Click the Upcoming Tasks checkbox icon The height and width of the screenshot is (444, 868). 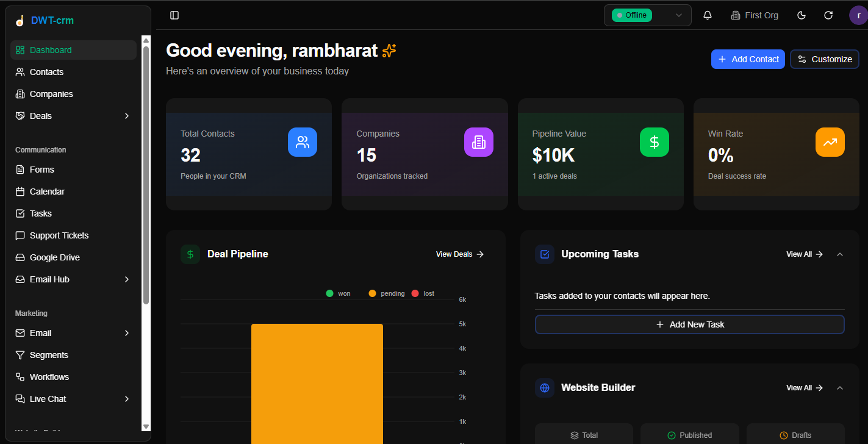(x=545, y=254)
